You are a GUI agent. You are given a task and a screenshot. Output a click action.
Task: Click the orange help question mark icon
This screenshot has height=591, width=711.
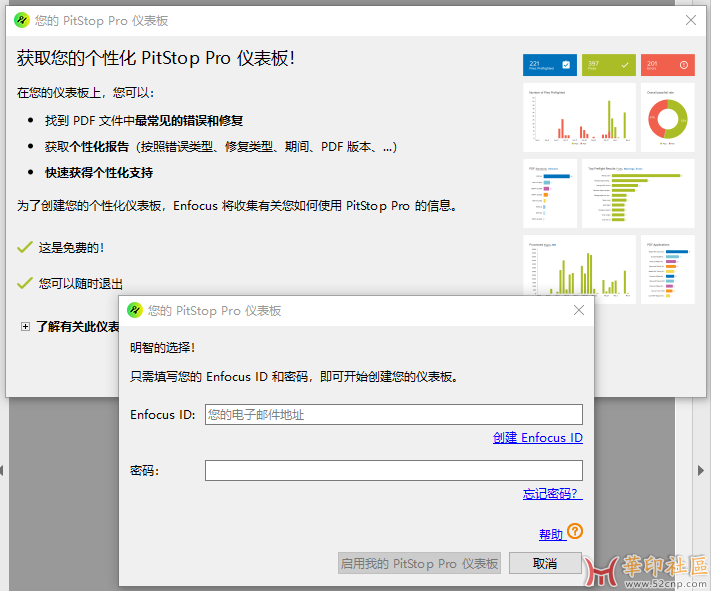click(x=575, y=531)
